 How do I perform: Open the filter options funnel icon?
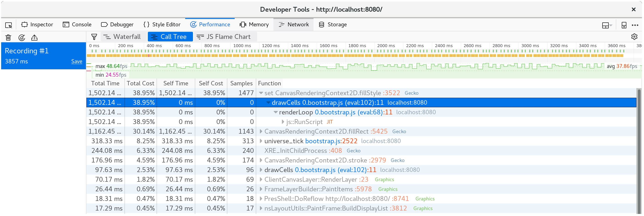click(94, 37)
